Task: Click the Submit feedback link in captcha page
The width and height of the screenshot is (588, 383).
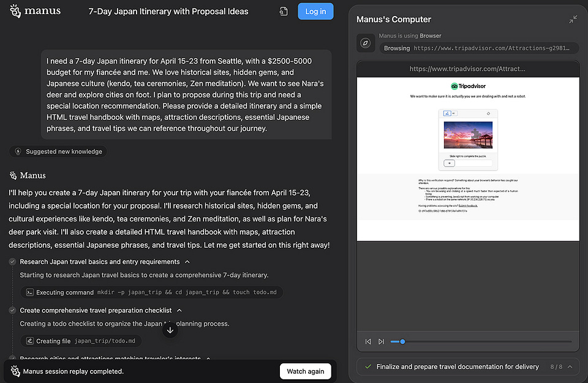Action: click(468, 206)
